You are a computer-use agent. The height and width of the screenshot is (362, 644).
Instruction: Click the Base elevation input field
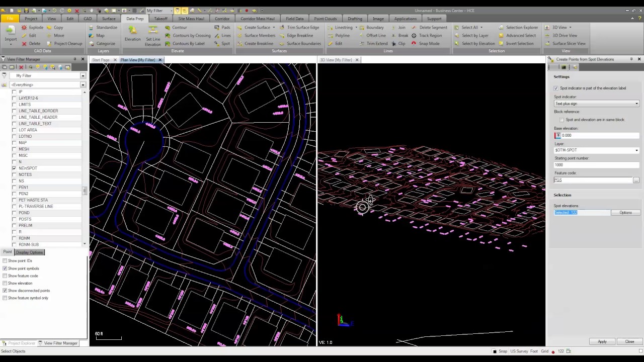coord(600,136)
